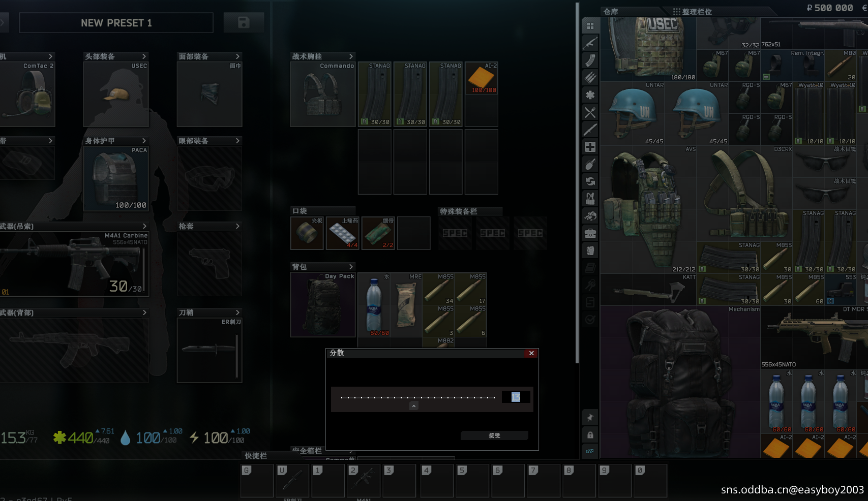
Task: Switch to the 仓库 tab
Action: point(611,12)
